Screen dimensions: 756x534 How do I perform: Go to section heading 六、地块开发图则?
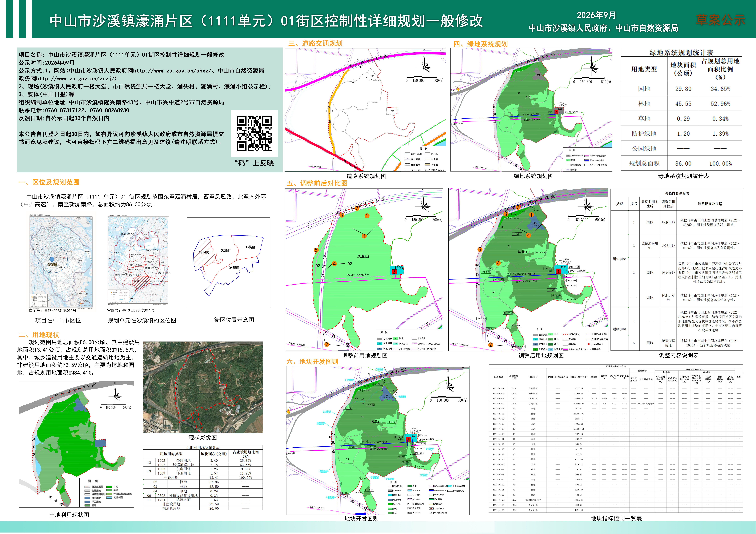point(312,362)
